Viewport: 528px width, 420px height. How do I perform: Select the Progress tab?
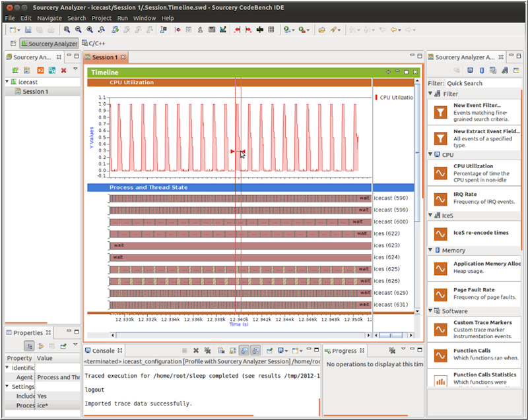(344, 351)
